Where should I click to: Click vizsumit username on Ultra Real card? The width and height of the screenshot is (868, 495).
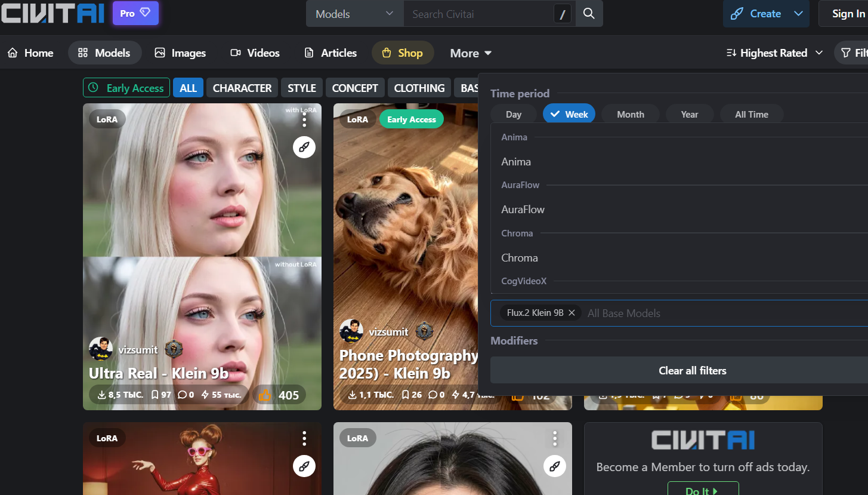point(138,349)
